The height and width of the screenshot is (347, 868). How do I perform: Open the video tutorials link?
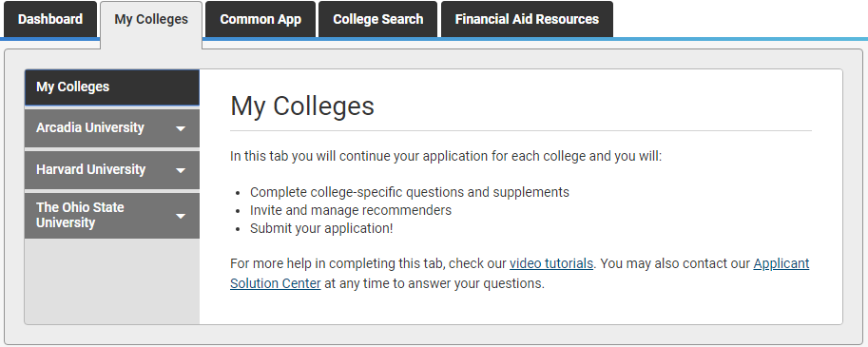click(550, 263)
